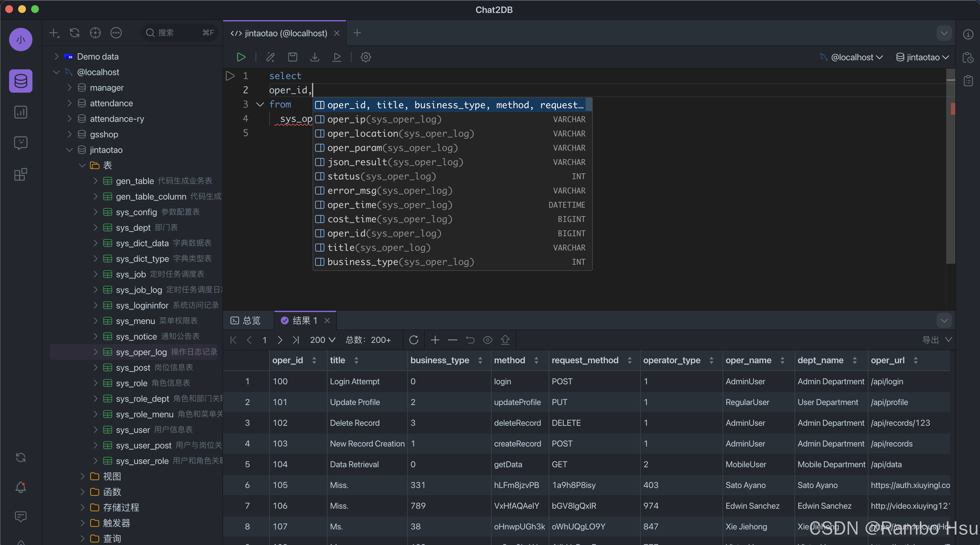Viewport: 980px width, 545px height.
Task: Click the download icon in the editor toolbar
Action: 315,57
